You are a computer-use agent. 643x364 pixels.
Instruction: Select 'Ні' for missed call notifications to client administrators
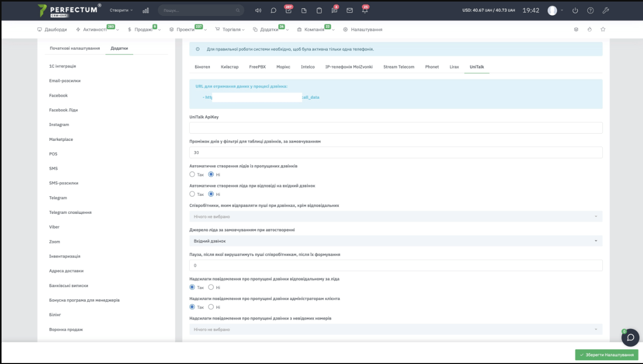point(211,307)
